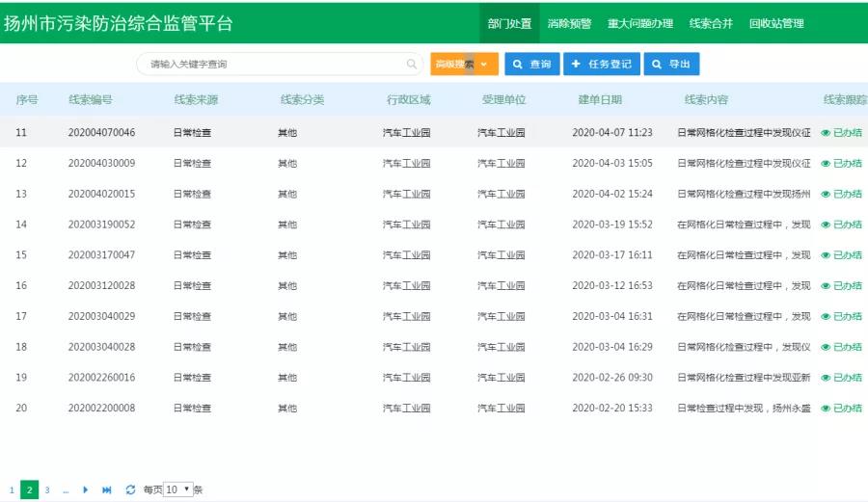Open the 高级搜索 dropdown
Image resolution: width=868 pixels, height=502 pixels.
(464, 65)
